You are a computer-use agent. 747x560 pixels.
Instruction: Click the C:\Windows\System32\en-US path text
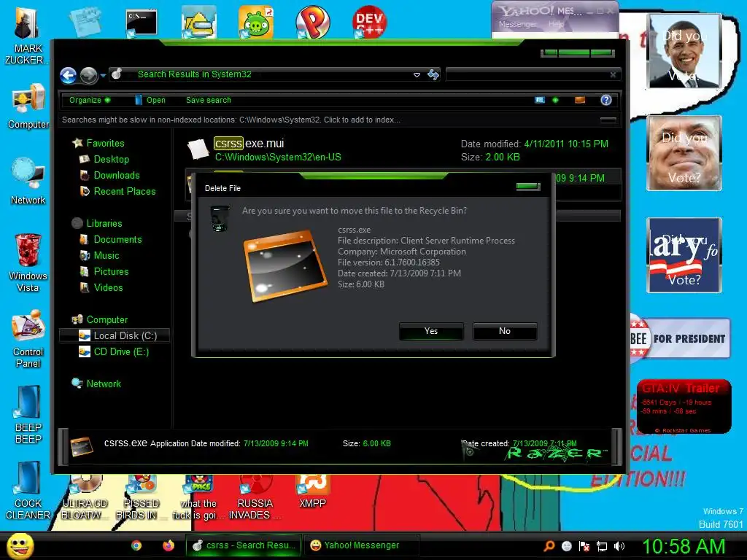[278, 157]
